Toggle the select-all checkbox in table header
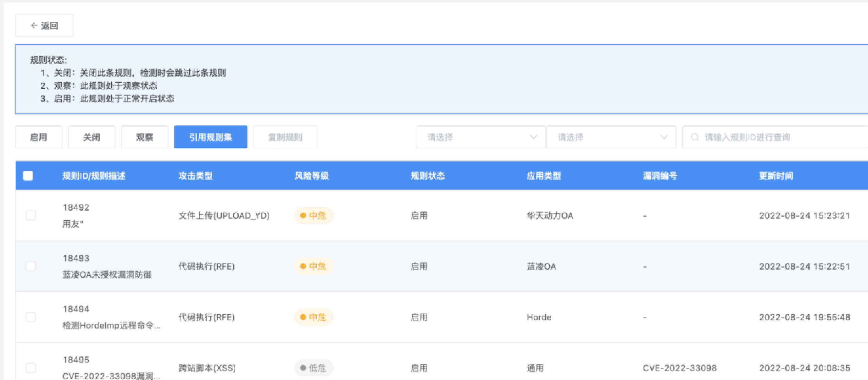The height and width of the screenshot is (380, 868). click(x=28, y=176)
